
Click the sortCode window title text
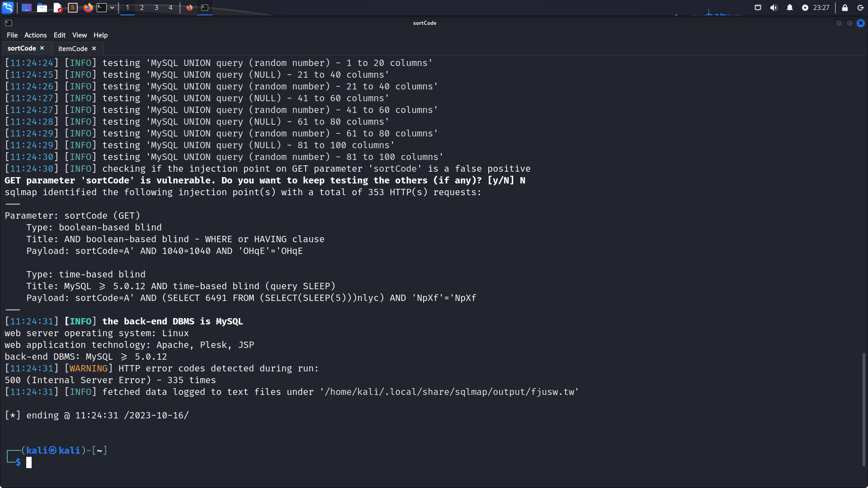[425, 23]
